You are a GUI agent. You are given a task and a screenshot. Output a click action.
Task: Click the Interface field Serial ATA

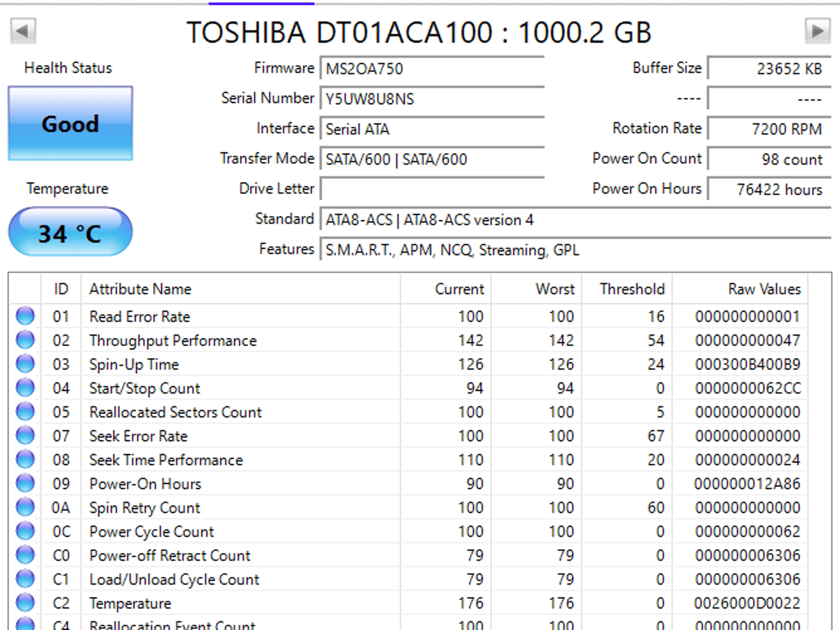pos(432,128)
